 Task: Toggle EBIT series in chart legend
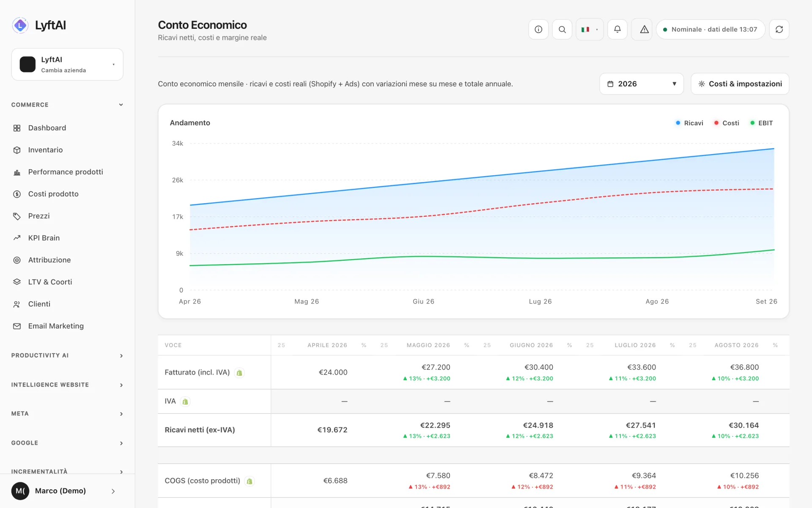click(x=762, y=123)
